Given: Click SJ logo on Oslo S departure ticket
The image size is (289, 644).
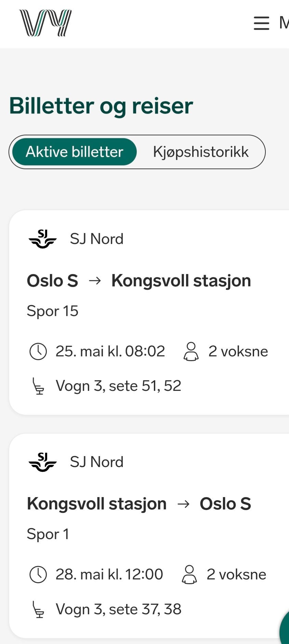Looking at the screenshot, I should [x=42, y=239].
